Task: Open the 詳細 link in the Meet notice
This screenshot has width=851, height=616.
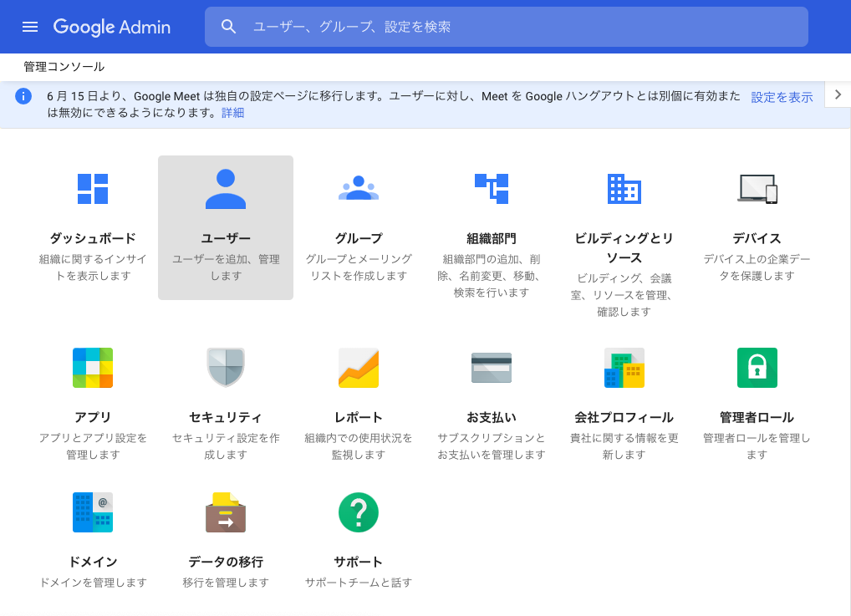Action: click(233, 113)
